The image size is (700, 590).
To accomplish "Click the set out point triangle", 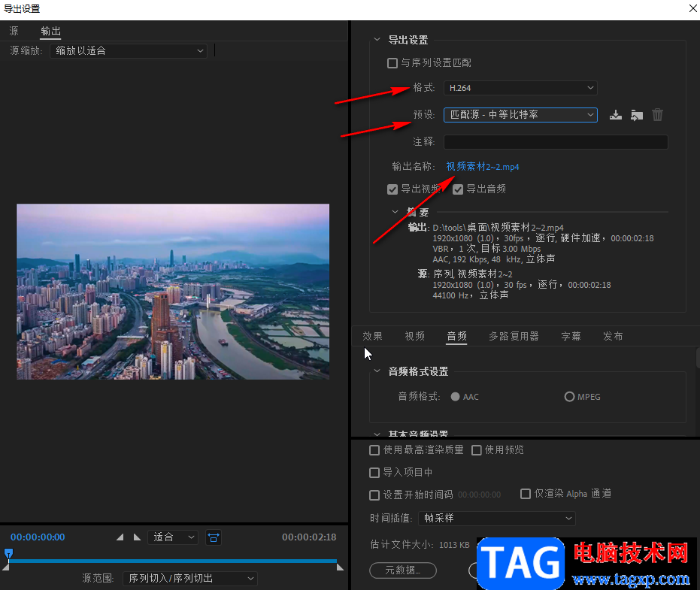I will pyautogui.click(x=137, y=537).
